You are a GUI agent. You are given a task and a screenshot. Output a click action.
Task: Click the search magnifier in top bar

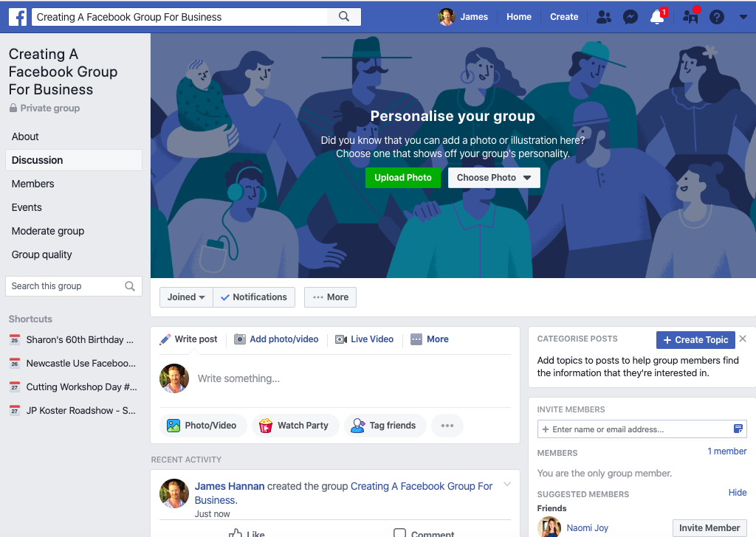[x=344, y=17]
